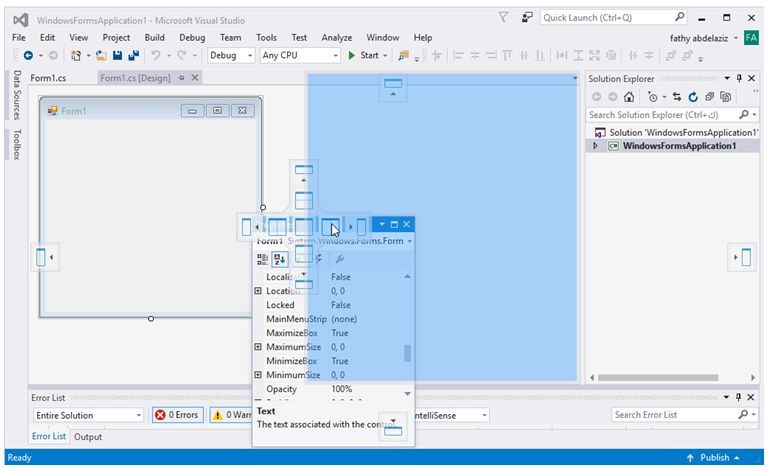Expand the MaximumSize property
The height and width of the screenshot is (467, 768).
[x=258, y=346]
